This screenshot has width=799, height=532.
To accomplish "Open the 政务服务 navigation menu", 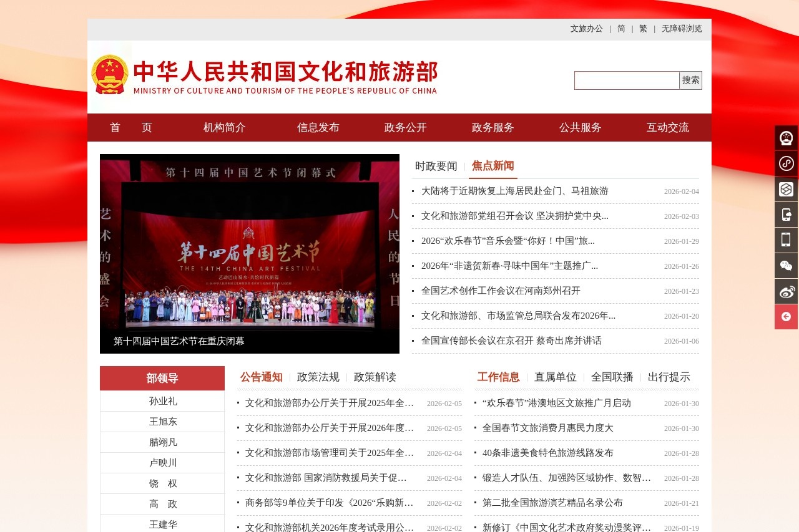I will coord(493,128).
